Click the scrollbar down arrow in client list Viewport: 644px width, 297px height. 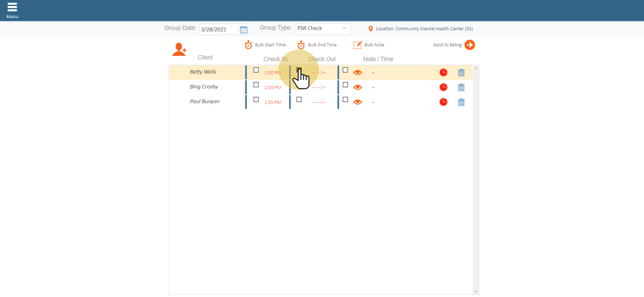pyautogui.click(x=476, y=292)
